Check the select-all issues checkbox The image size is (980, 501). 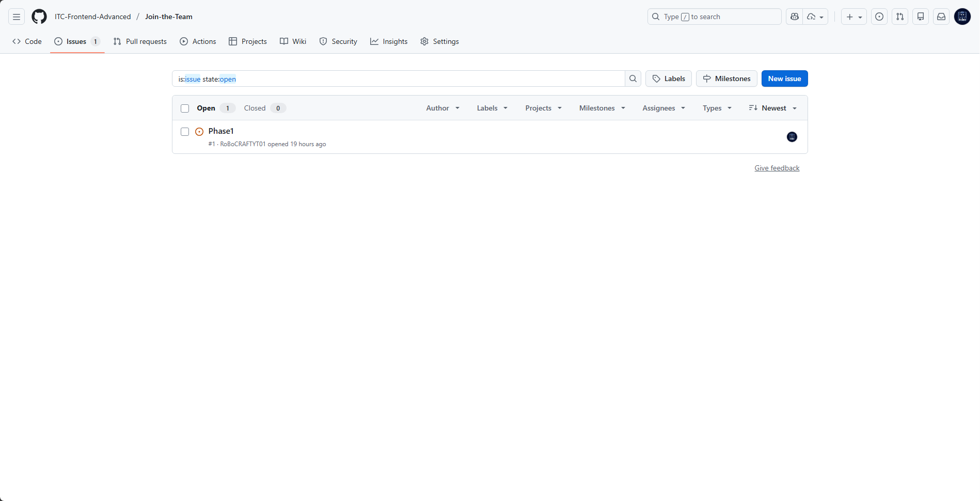[185, 108]
